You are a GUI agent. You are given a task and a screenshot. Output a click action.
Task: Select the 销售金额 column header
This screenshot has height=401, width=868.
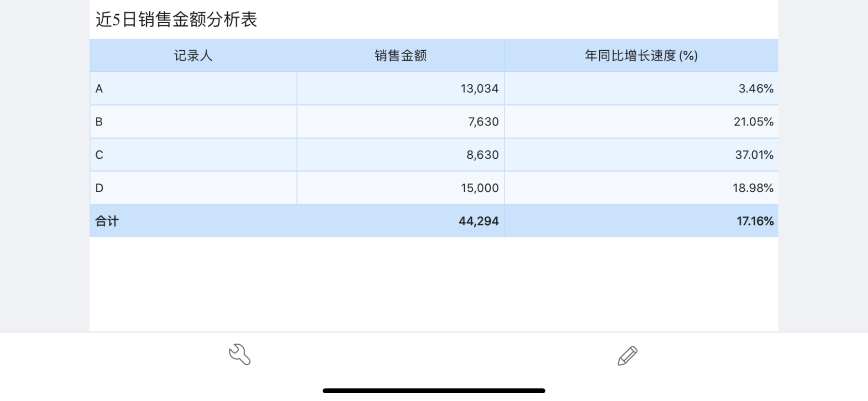pos(401,56)
